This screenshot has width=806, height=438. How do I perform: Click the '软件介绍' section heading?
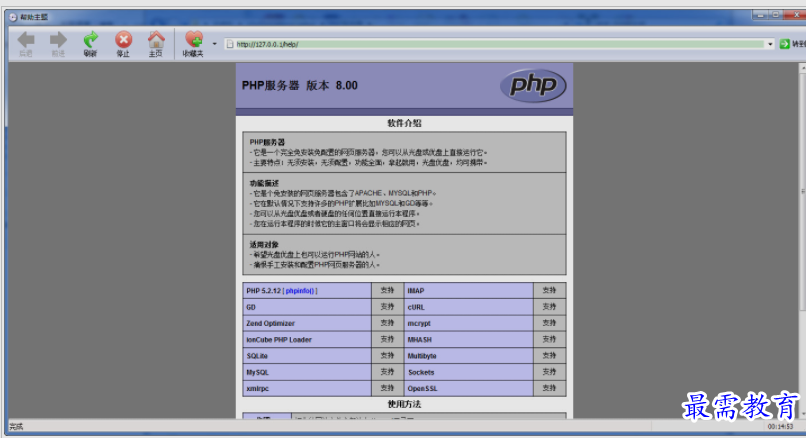pos(404,123)
